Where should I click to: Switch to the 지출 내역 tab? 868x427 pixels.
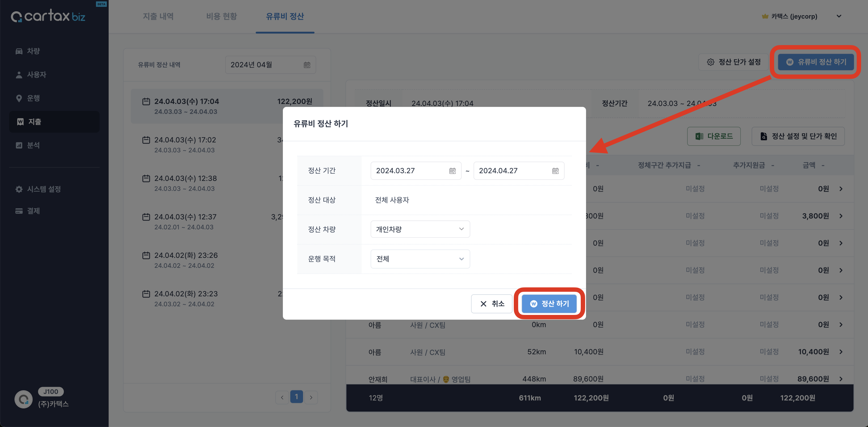(158, 16)
